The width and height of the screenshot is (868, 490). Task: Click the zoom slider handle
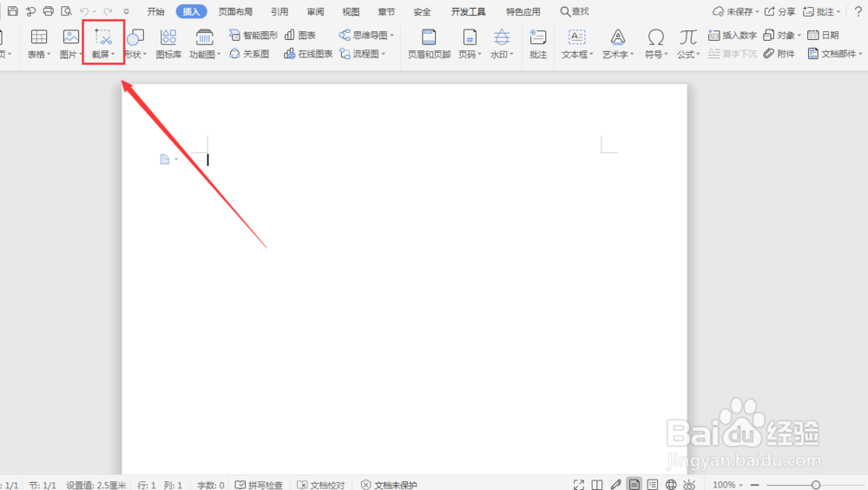pyautogui.click(x=815, y=485)
